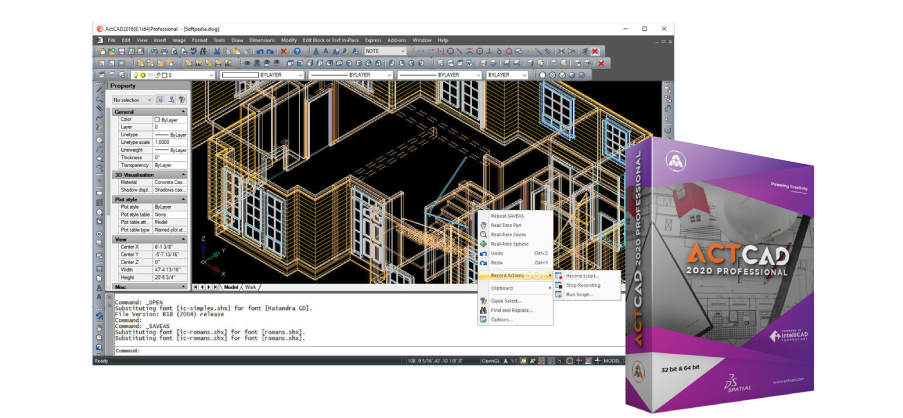Viewport: 903px width, 418px height.
Task: Click the Command input line
Action: tap(369, 350)
